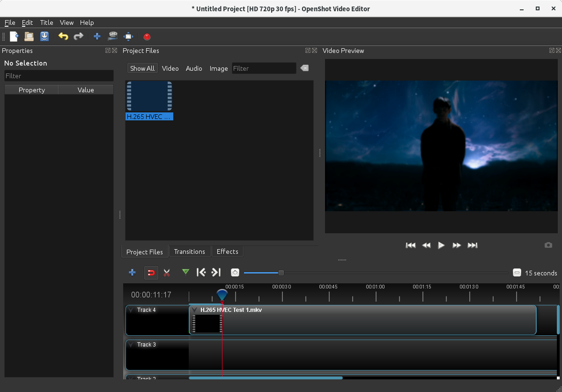Switch to the Transitions tab
562x392 pixels.
[x=190, y=251]
